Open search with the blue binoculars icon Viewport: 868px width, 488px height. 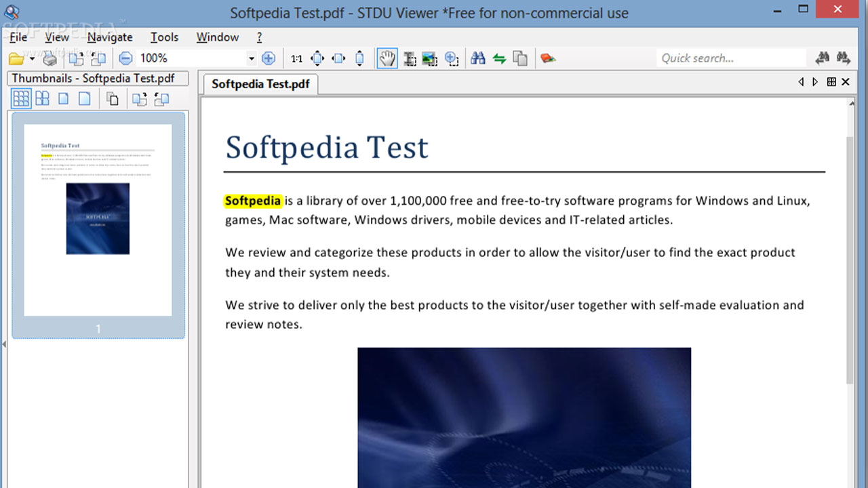pos(478,59)
